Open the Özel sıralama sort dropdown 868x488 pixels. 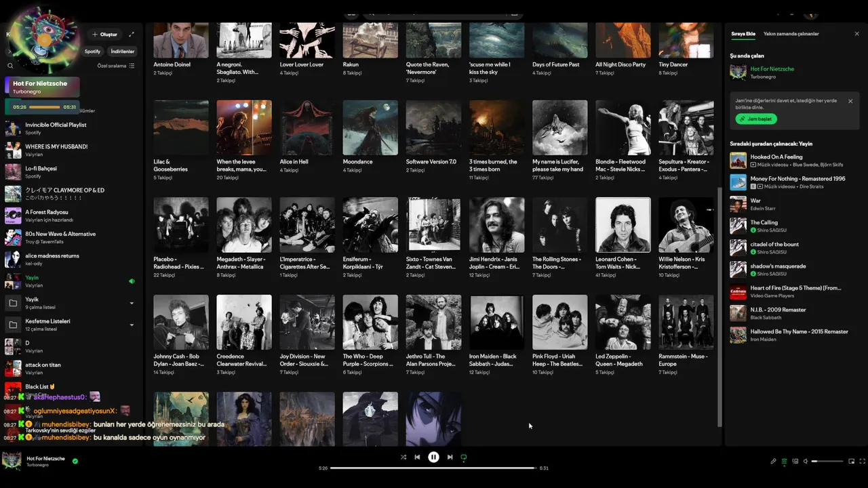(116, 66)
